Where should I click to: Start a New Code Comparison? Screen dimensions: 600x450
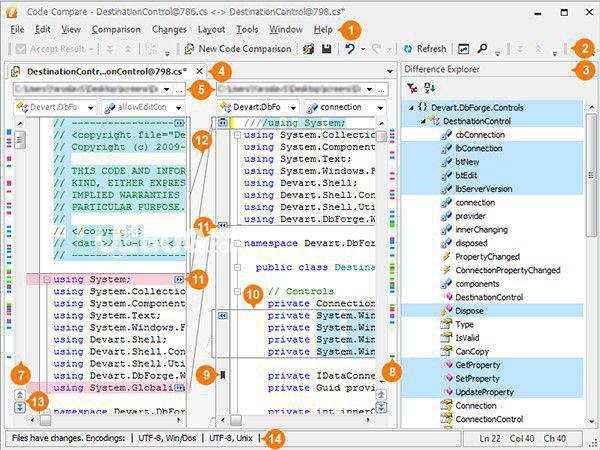pyautogui.click(x=238, y=49)
